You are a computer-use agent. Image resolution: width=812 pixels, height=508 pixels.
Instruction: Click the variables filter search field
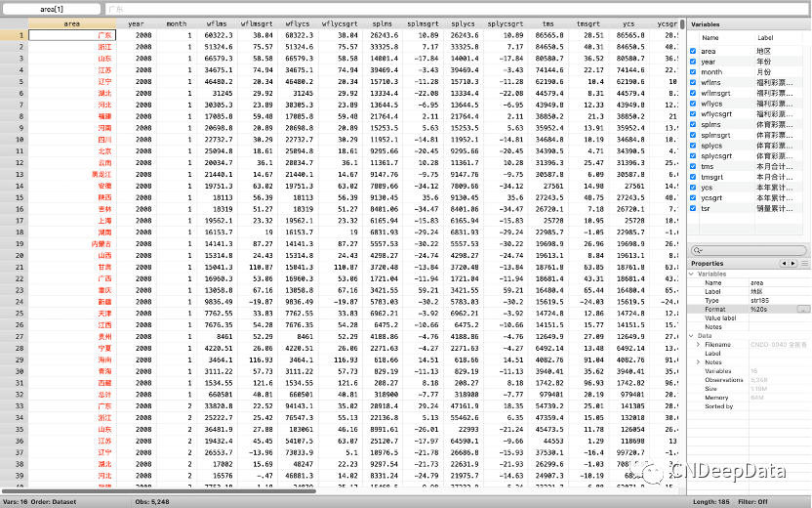749,250
